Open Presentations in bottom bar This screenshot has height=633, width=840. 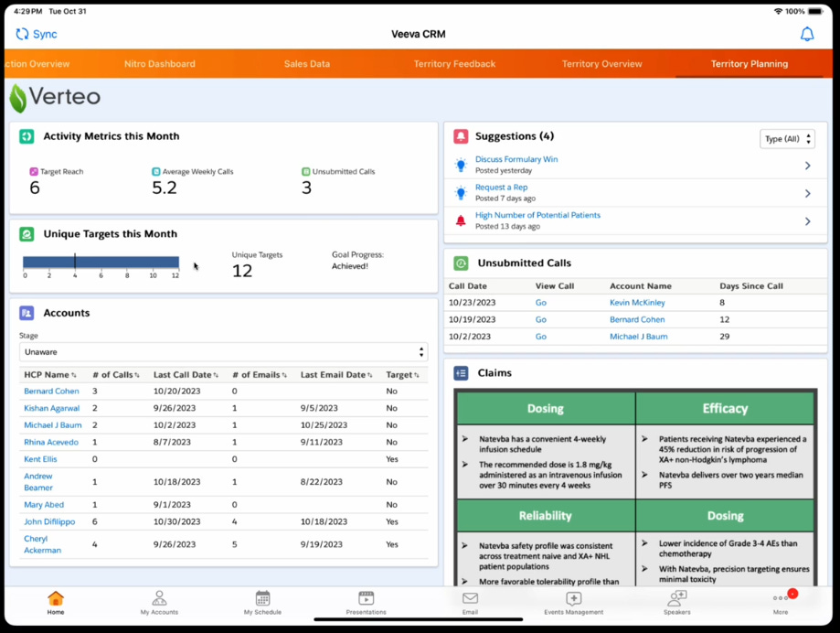point(366,603)
